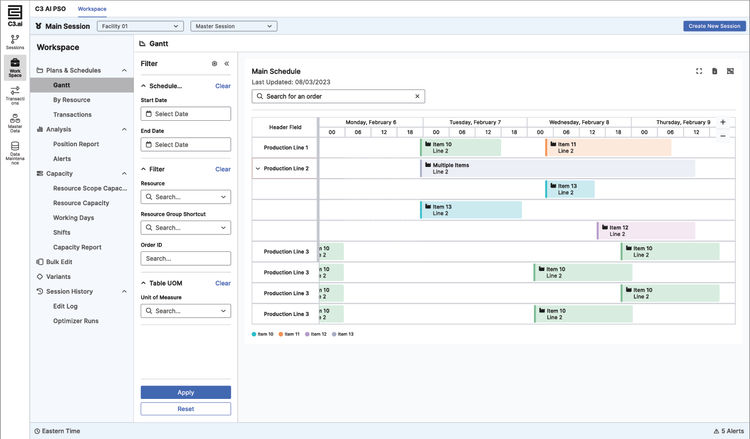Click the Item 11 legend swatch
The height and width of the screenshot is (439, 750).
click(281, 334)
